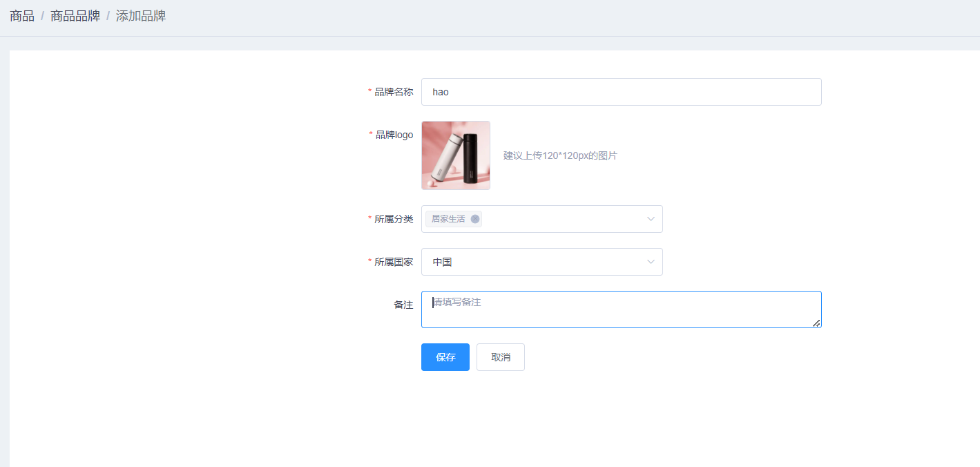Click the 品牌名称 field label
The height and width of the screenshot is (467, 980).
coord(394,92)
